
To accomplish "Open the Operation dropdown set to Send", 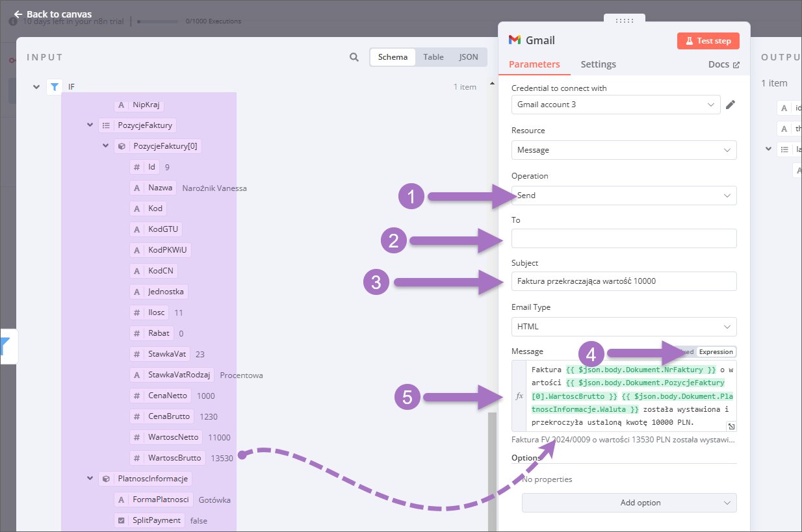I will pos(624,196).
